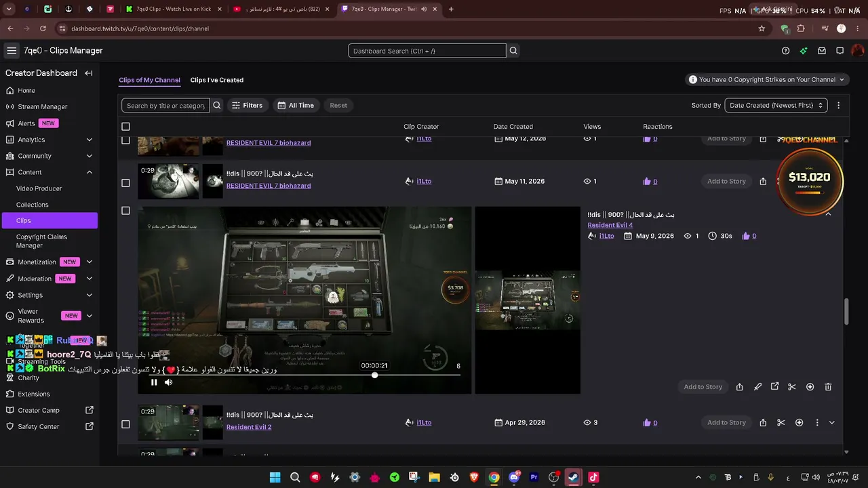Toggle the select-all clips checkbox

tap(125, 127)
